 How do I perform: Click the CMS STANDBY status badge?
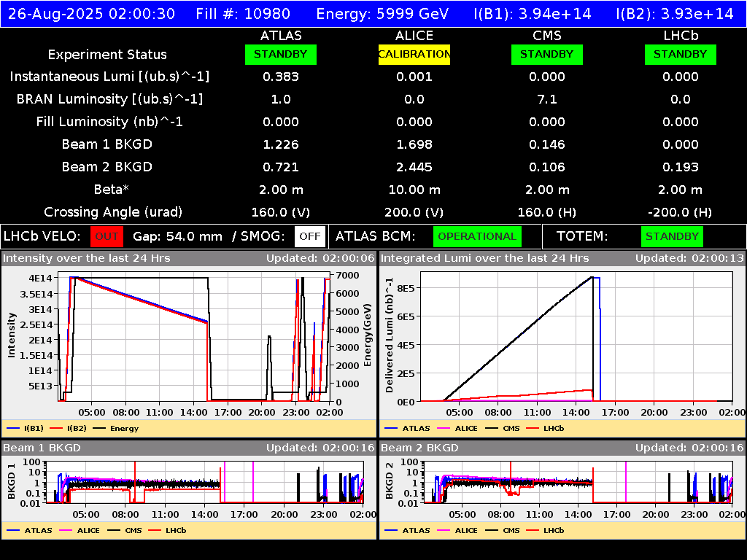coord(547,54)
